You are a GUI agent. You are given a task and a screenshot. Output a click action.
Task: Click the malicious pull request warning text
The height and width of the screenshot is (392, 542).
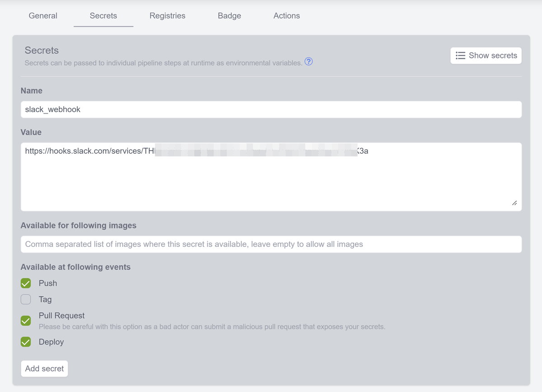(x=212, y=326)
